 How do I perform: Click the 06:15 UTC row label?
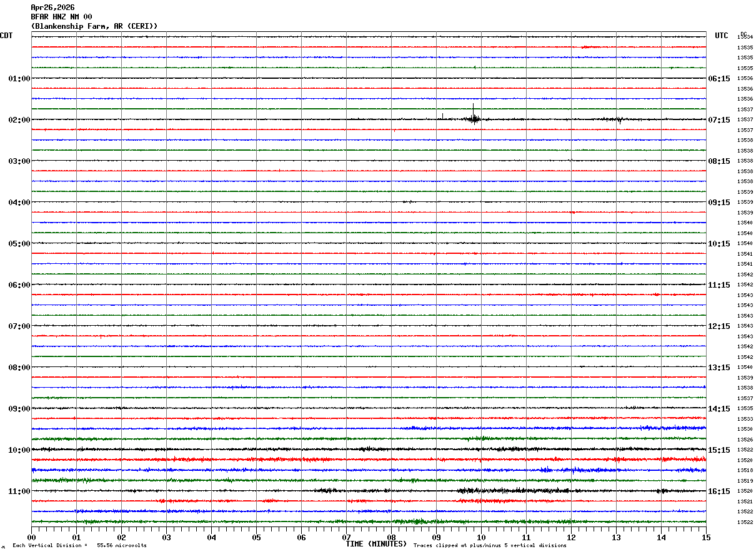[x=719, y=79]
